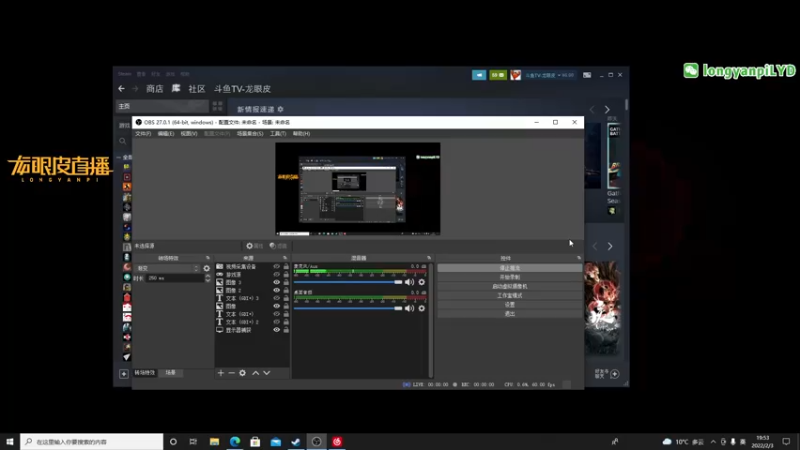Viewport: 800px width, 450px height.
Task: Open OBS 设置 button in controls
Action: (509, 305)
